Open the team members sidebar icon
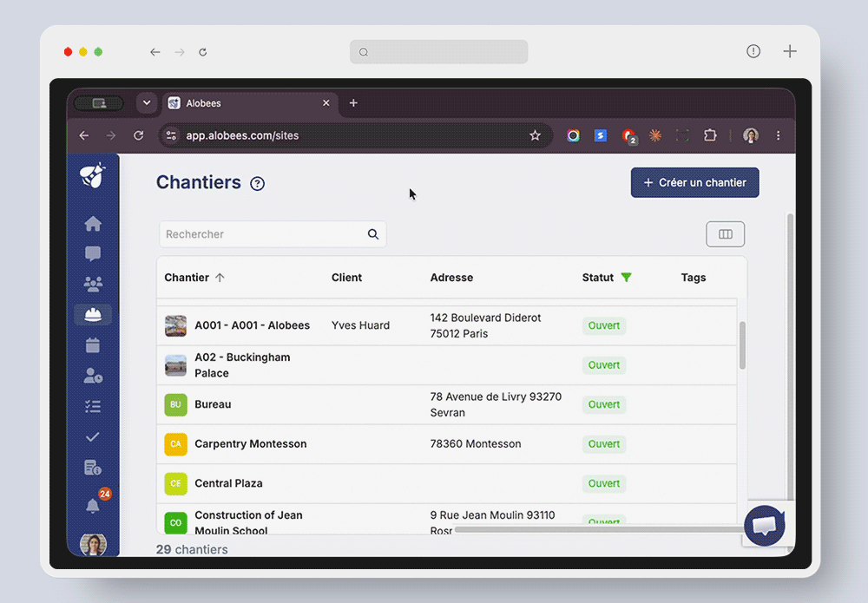Screen dimensions: 868x603 pos(93,285)
